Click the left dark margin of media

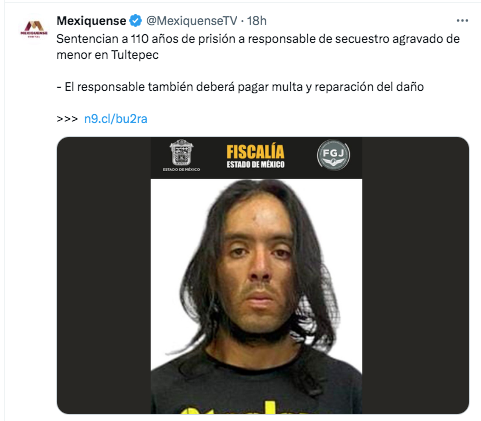pyautogui.click(x=104, y=275)
